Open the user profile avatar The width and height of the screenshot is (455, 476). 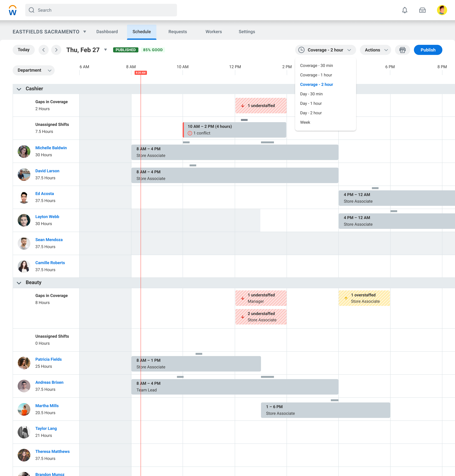pyautogui.click(x=442, y=10)
